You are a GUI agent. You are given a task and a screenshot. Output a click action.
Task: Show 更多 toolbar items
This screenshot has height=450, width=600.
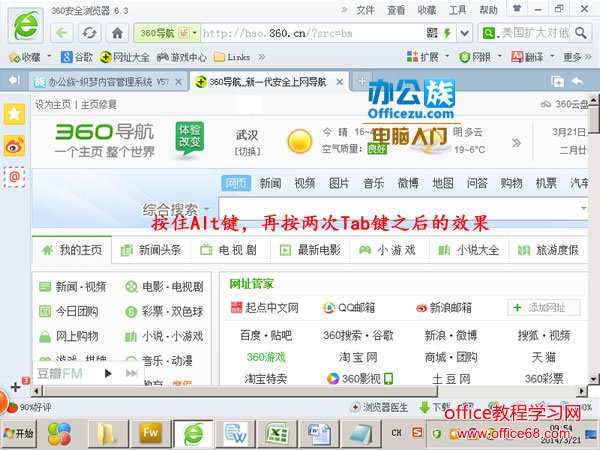[x=577, y=57]
